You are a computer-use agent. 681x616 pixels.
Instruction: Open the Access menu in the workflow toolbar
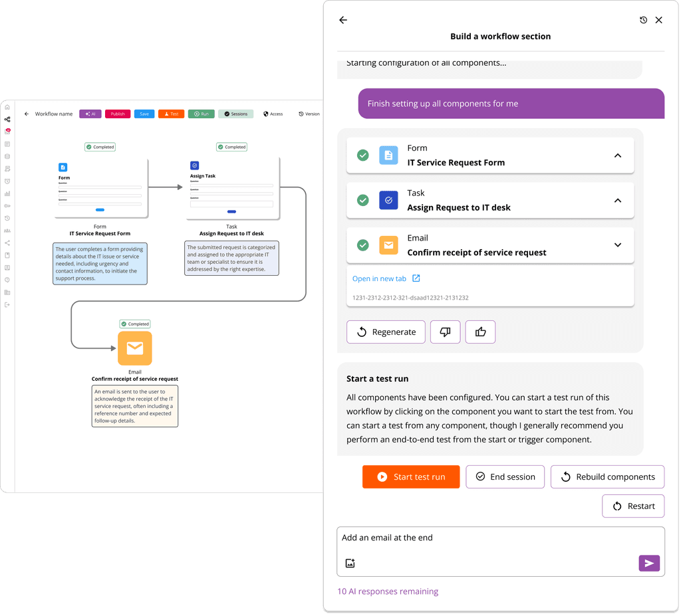[x=273, y=114]
